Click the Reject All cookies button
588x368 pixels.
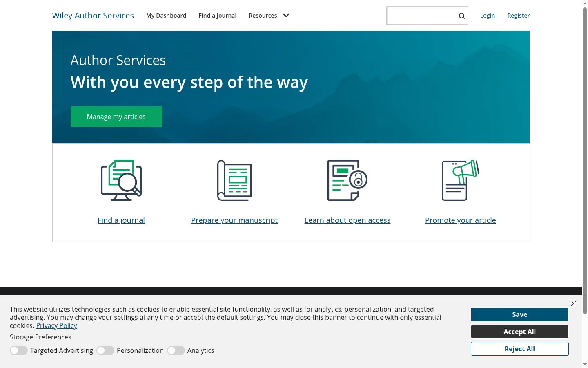[520, 349]
